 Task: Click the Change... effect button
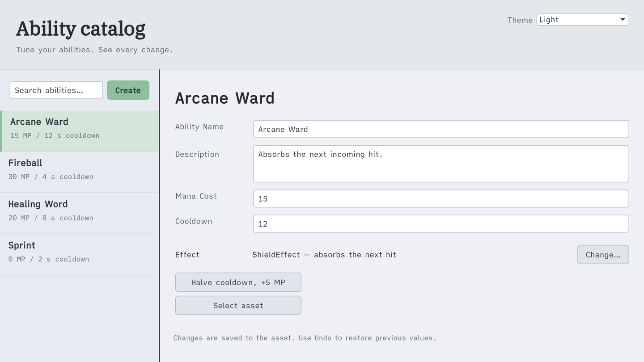(x=603, y=255)
